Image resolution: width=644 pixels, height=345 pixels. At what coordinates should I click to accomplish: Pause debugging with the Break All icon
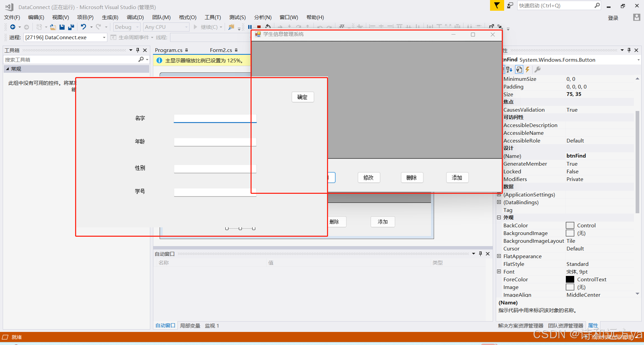pyautogui.click(x=250, y=27)
